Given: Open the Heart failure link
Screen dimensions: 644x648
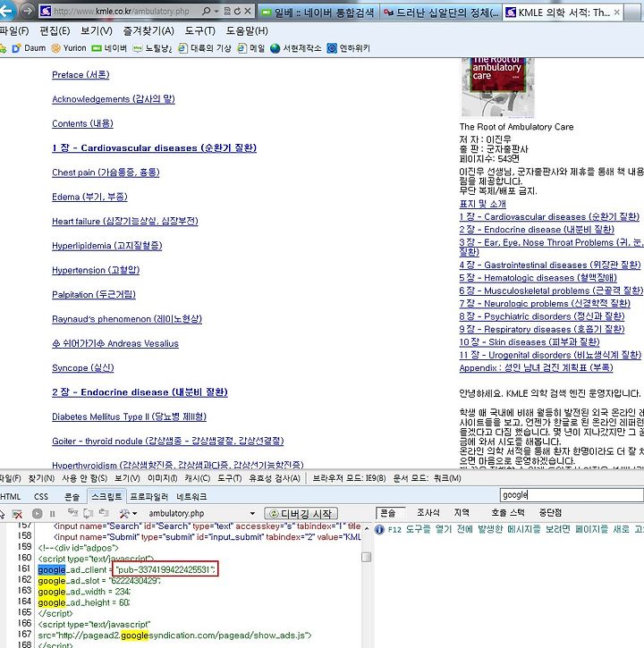Looking at the screenshot, I should (x=125, y=221).
